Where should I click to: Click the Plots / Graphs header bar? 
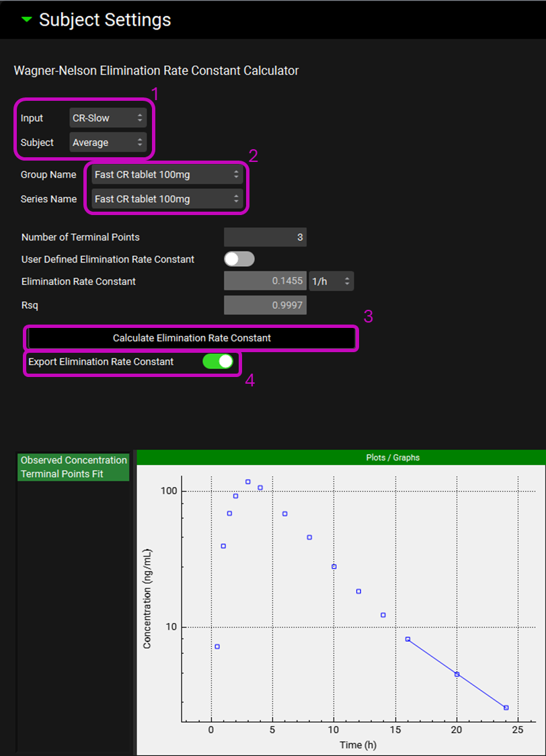pos(341,458)
